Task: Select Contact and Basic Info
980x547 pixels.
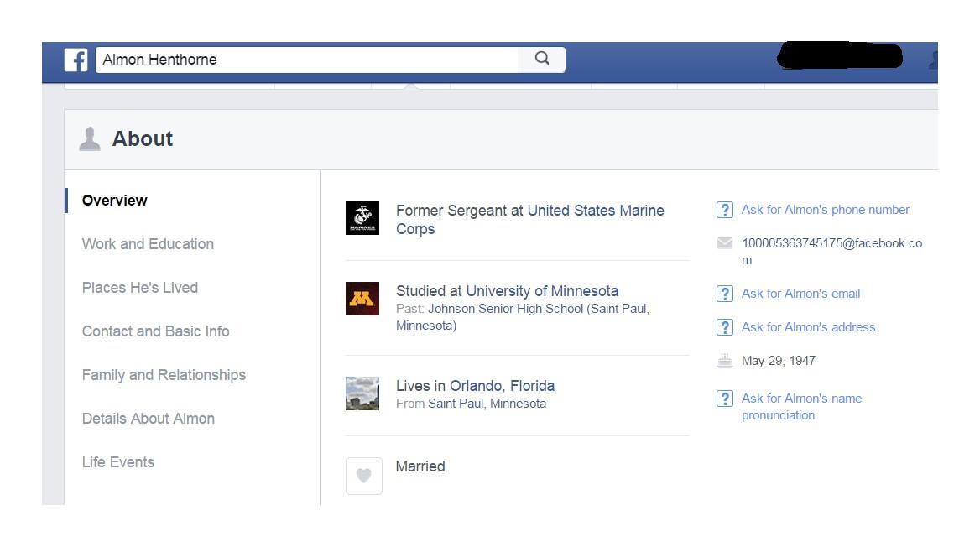Action: click(x=155, y=331)
